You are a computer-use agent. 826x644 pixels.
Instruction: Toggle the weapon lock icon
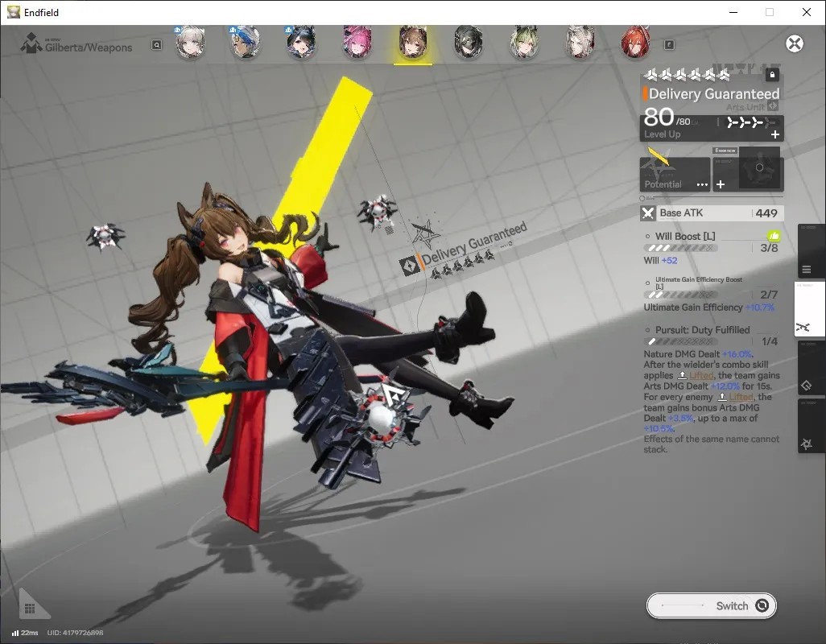pyautogui.click(x=772, y=75)
